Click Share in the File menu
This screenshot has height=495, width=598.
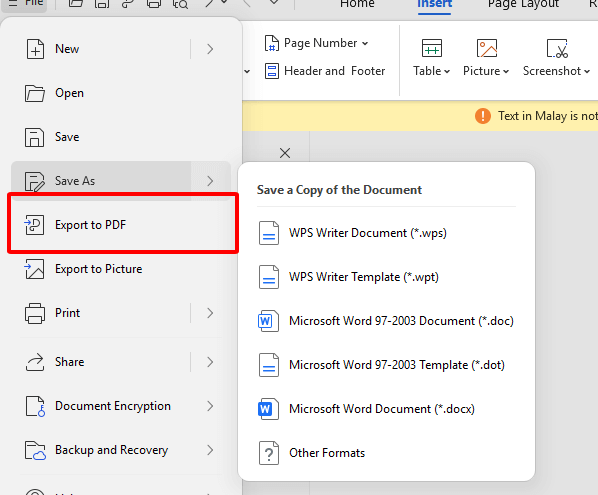tap(101, 362)
